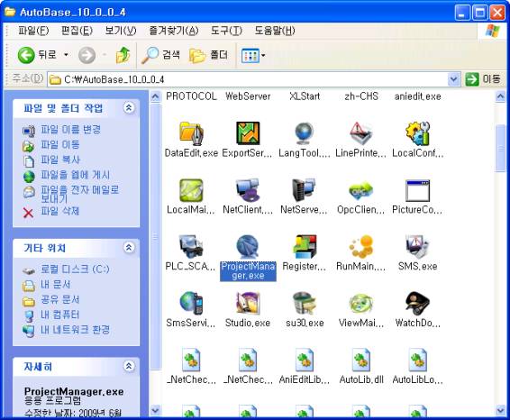Image resolution: width=510 pixels, height=420 pixels.
Task: Click the 파일 삭제 link
Action: (59, 211)
